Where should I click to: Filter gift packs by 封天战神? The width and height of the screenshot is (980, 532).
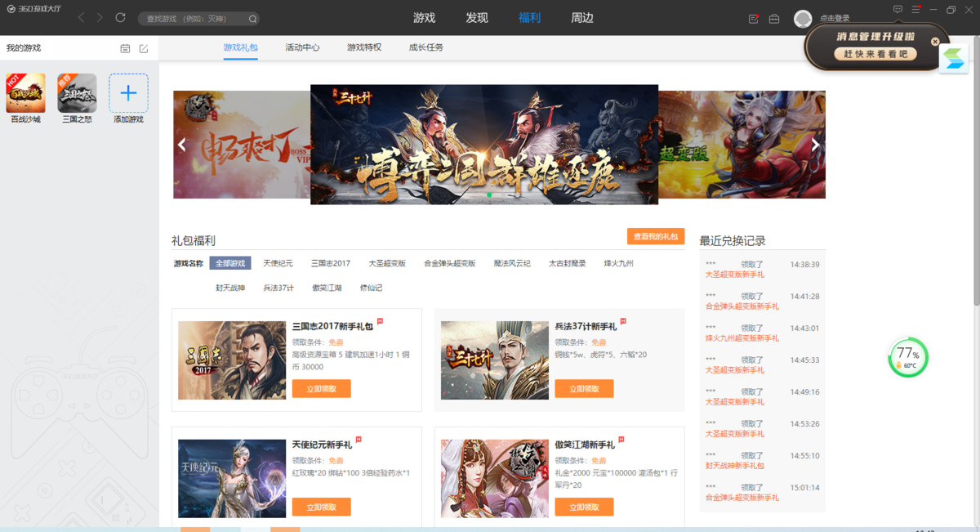pyautogui.click(x=230, y=288)
